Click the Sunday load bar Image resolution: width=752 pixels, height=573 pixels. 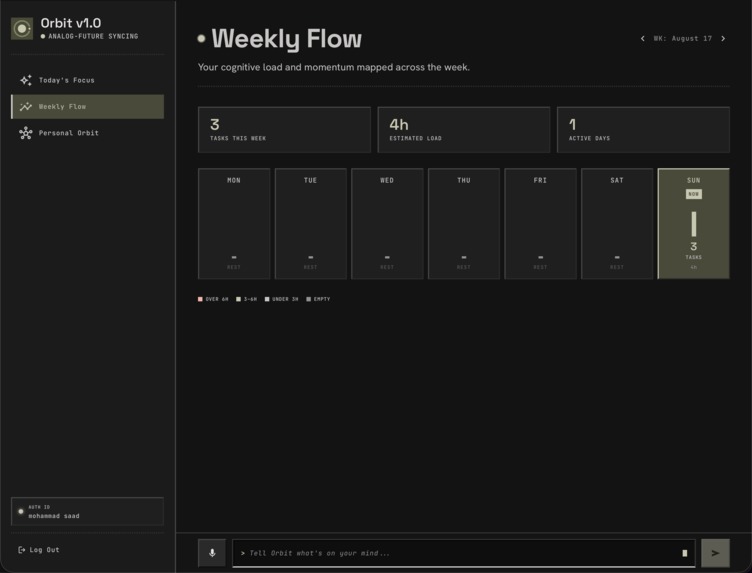693,224
